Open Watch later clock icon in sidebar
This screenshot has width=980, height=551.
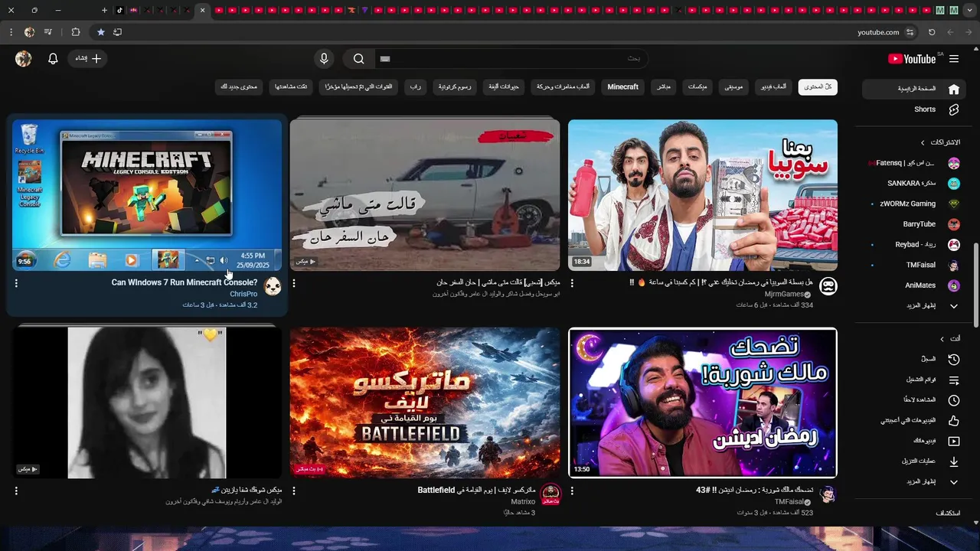click(954, 400)
